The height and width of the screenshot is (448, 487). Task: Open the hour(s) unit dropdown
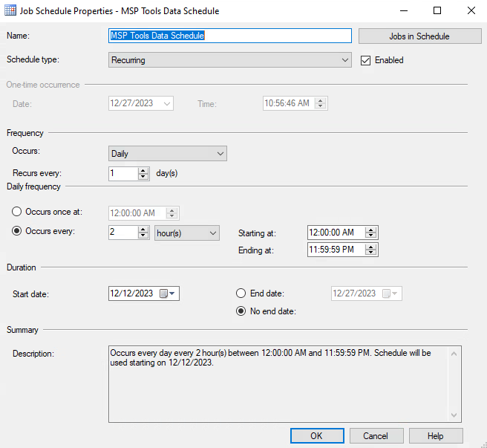pyautogui.click(x=187, y=233)
